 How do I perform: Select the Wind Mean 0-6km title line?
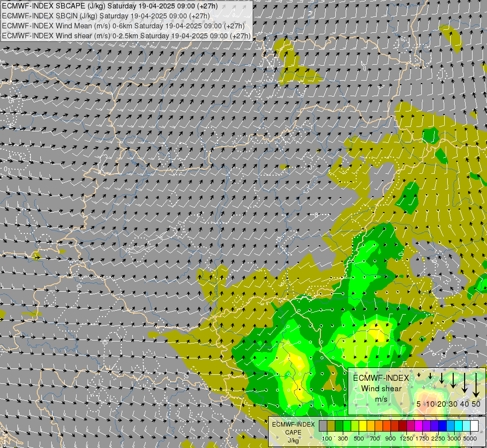pyautogui.click(x=123, y=26)
